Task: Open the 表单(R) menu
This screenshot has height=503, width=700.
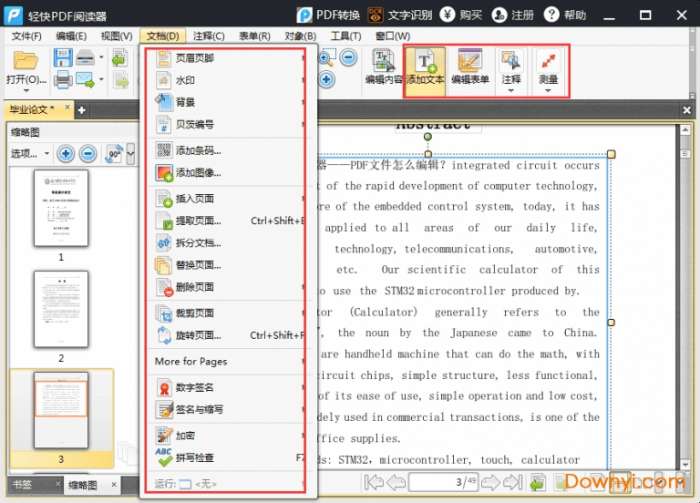Action: tap(255, 36)
